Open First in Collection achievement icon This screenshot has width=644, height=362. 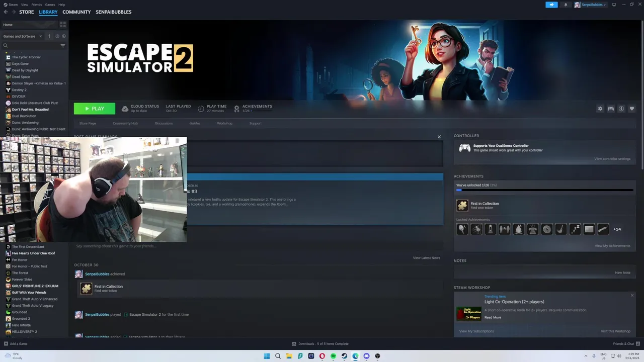pyautogui.click(x=462, y=205)
